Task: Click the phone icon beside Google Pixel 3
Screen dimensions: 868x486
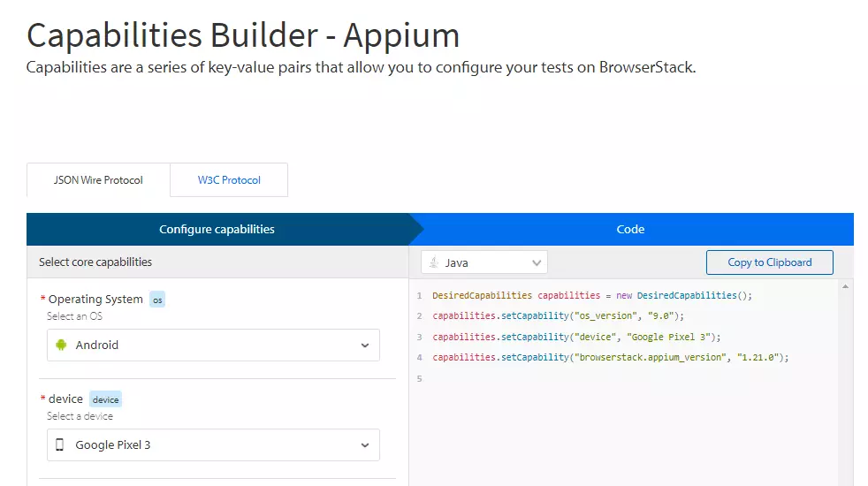Action: [60, 444]
